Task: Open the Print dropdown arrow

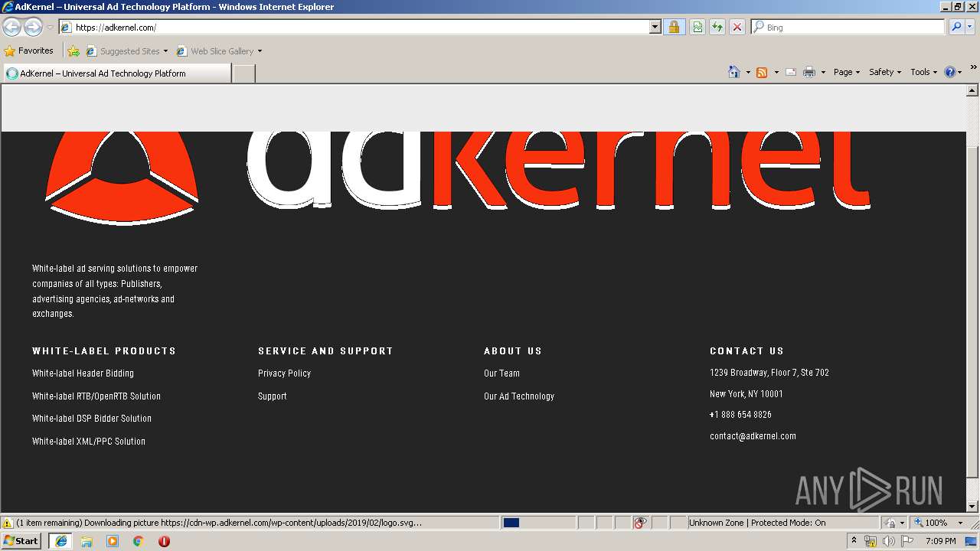Action: point(823,72)
